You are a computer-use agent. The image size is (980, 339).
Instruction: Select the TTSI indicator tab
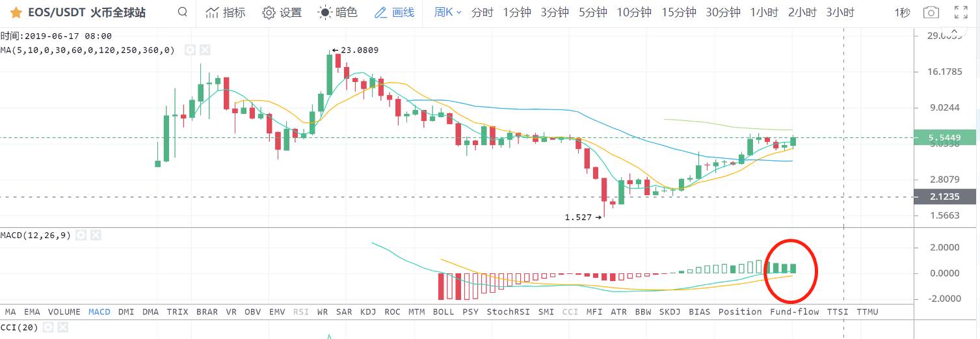[838, 312]
